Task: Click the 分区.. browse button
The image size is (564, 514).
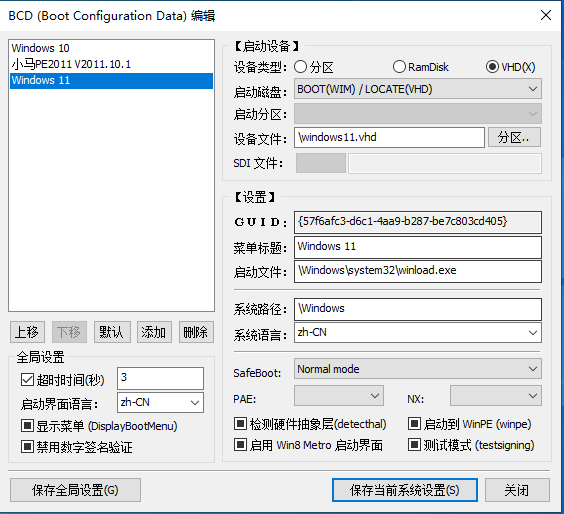Action: tap(514, 137)
